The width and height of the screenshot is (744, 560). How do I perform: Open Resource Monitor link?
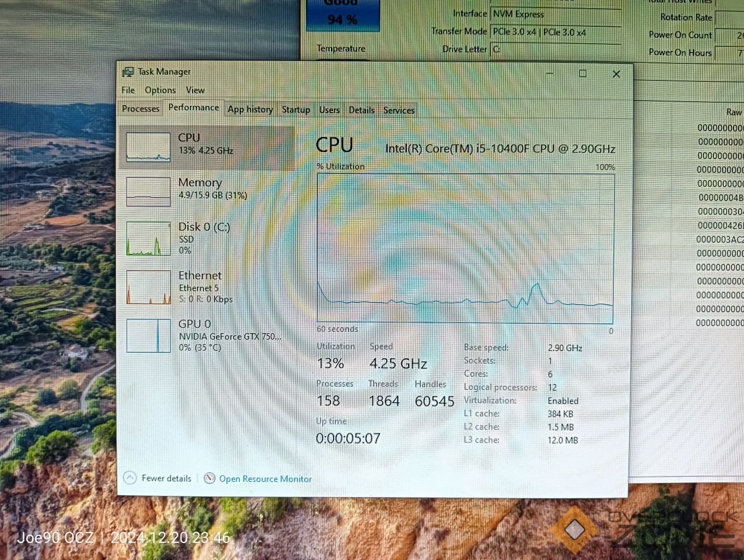266,479
